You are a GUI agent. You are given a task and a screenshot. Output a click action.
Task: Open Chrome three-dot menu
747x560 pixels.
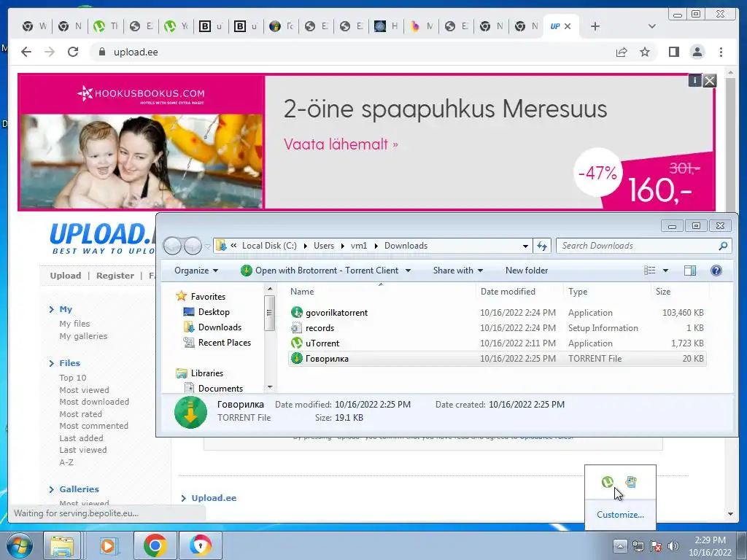(x=721, y=52)
